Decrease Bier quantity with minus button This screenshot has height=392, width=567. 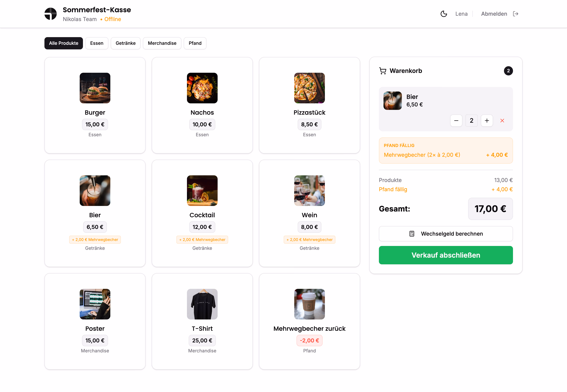[456, 121]
